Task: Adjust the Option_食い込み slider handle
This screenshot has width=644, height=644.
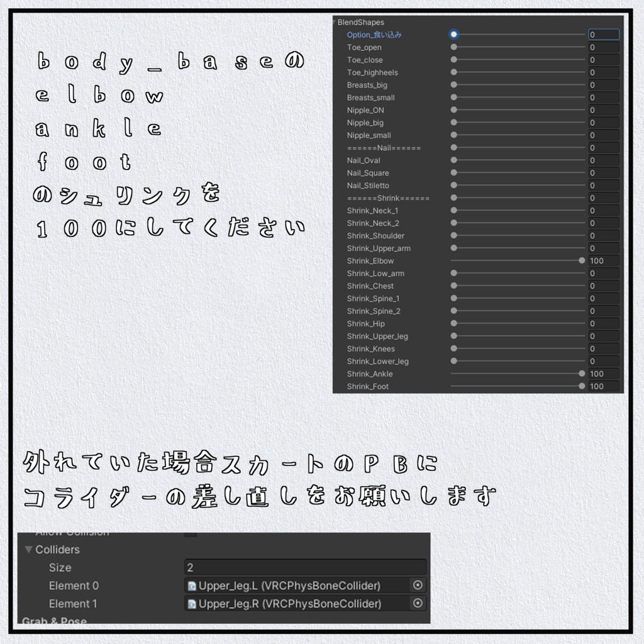Action: tap(453, 35)
